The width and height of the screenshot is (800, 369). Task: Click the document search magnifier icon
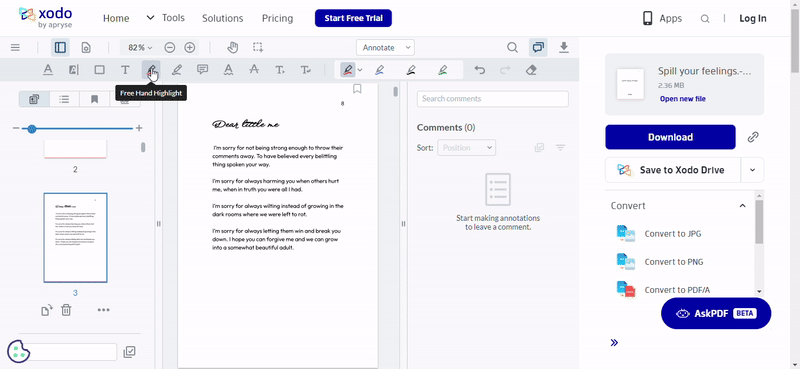click(x=512, y=47)
